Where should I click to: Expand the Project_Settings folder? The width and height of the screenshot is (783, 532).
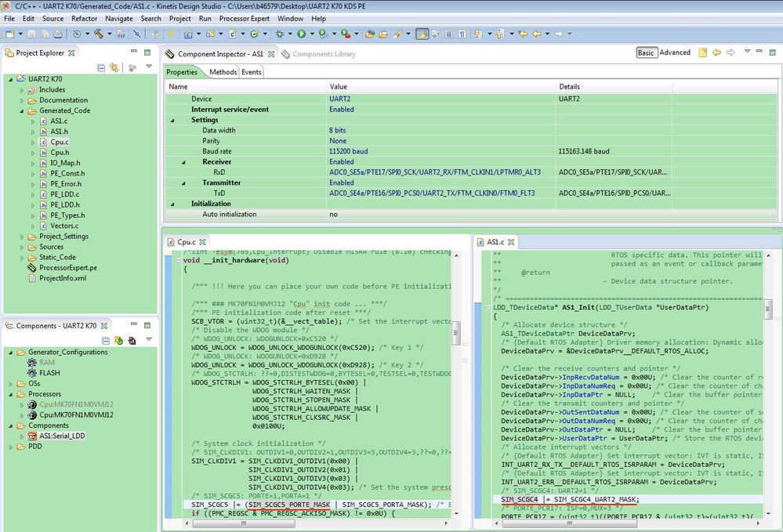tap(22, 237)
